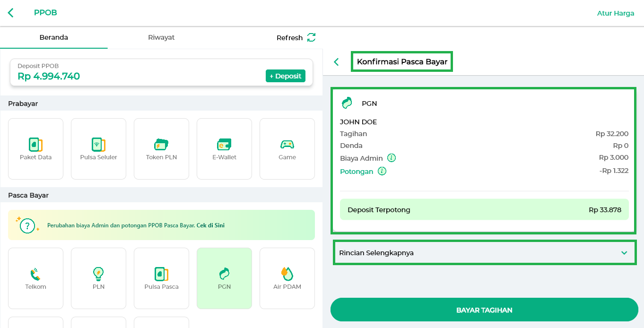
Task: Select the Pulsa Pasca tile
Action: tap(161, 278)
